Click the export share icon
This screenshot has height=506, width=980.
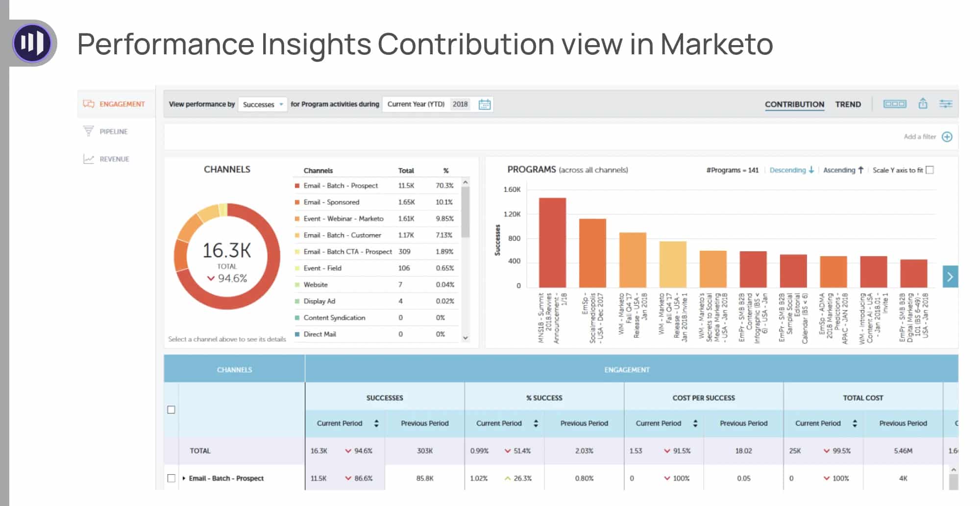(x=923, y=103)
